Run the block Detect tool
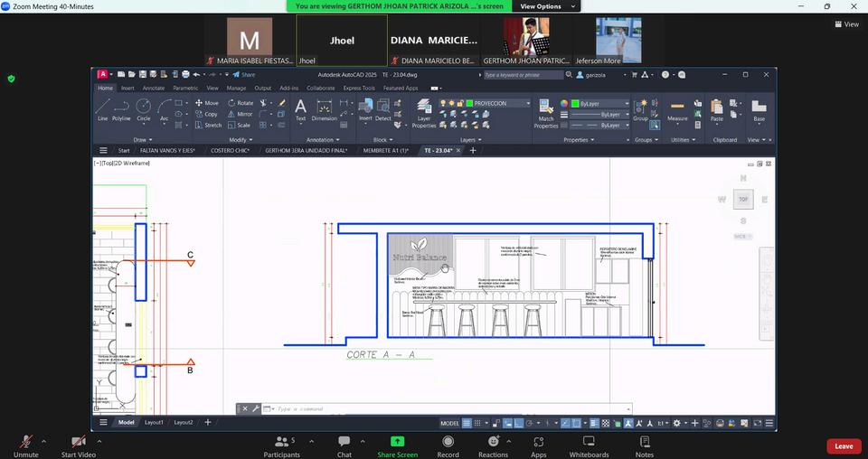The height and width of the screenshot is (459, 868). [383, 110]
